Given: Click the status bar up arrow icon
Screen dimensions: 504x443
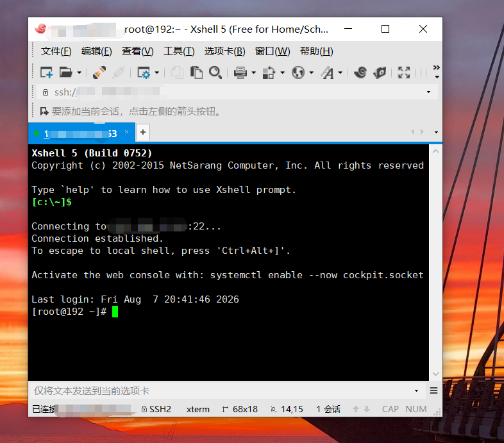Looking at the screenshot, I should point(355,409).
